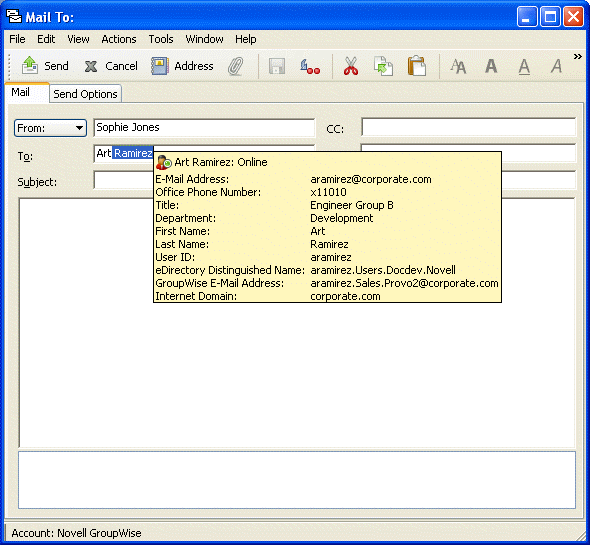Click into the CC field
The image size is (590, 545).
pos(468,127)
